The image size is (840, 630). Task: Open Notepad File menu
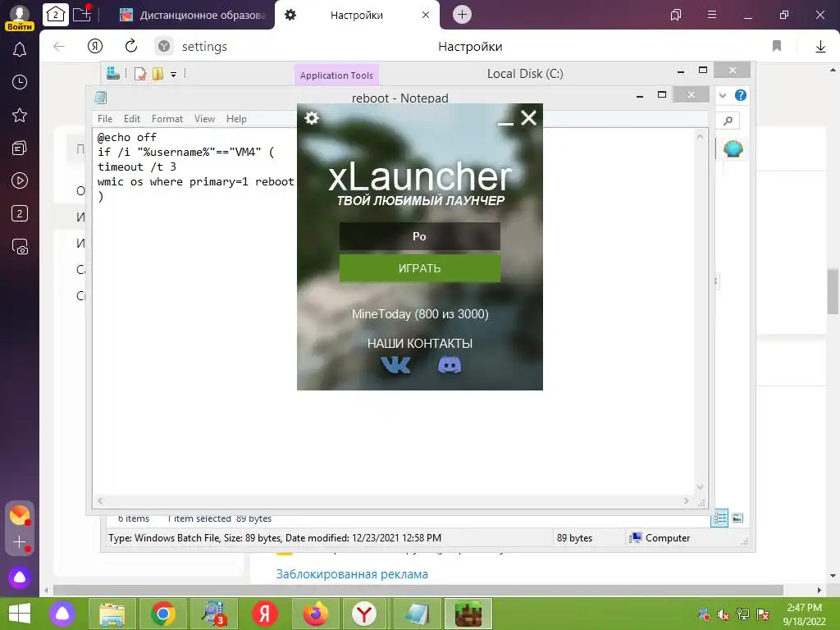click(105, 119)
